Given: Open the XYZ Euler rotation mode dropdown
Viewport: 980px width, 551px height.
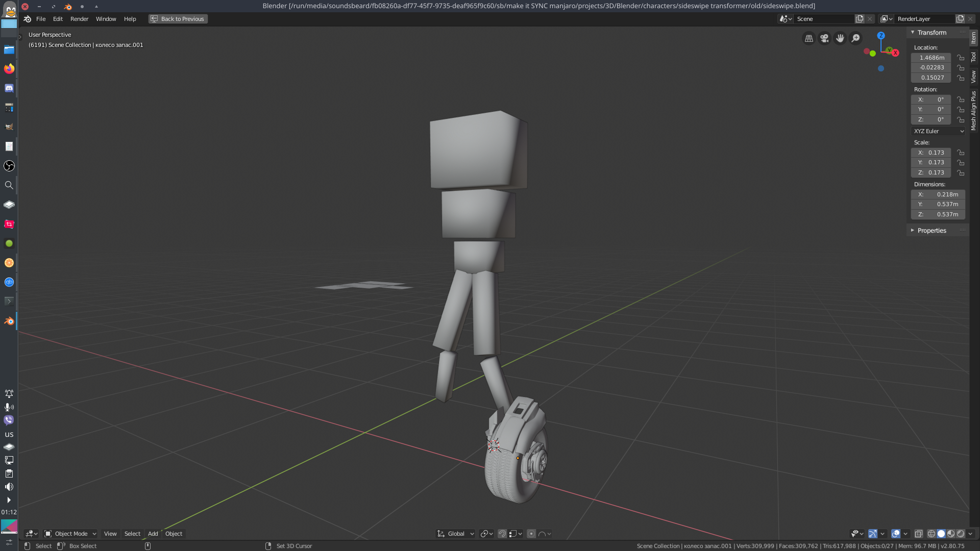Looking at the screenshot, I should (938, 131).
